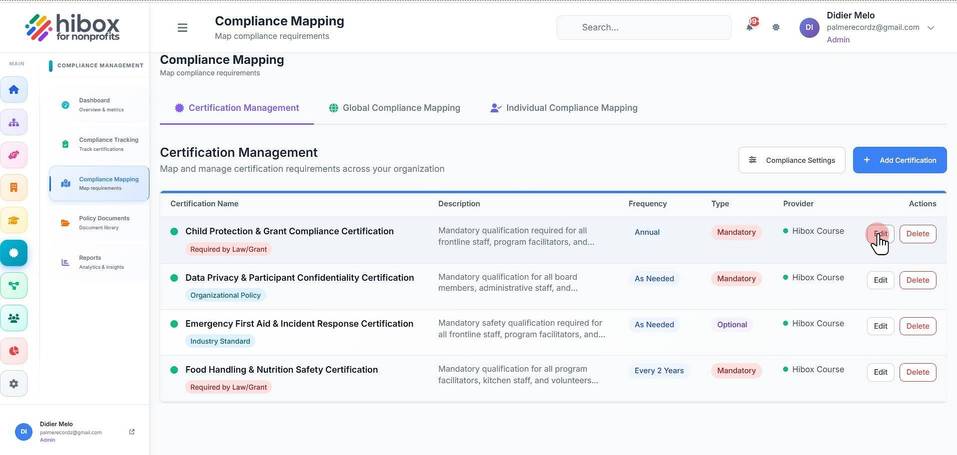Click the Reports chart icon
The image size is (957, 455).
65,263
